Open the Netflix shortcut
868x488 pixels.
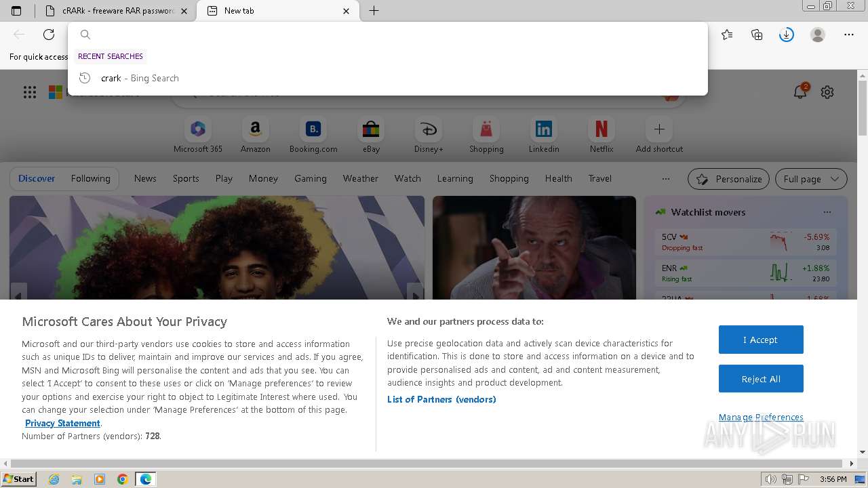click(601, 136)
